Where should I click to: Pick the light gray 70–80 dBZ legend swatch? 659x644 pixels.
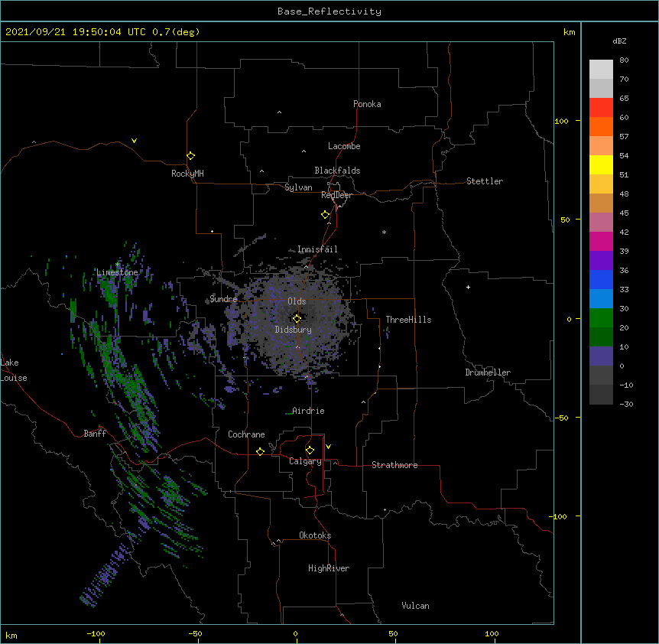pos(601,70)
